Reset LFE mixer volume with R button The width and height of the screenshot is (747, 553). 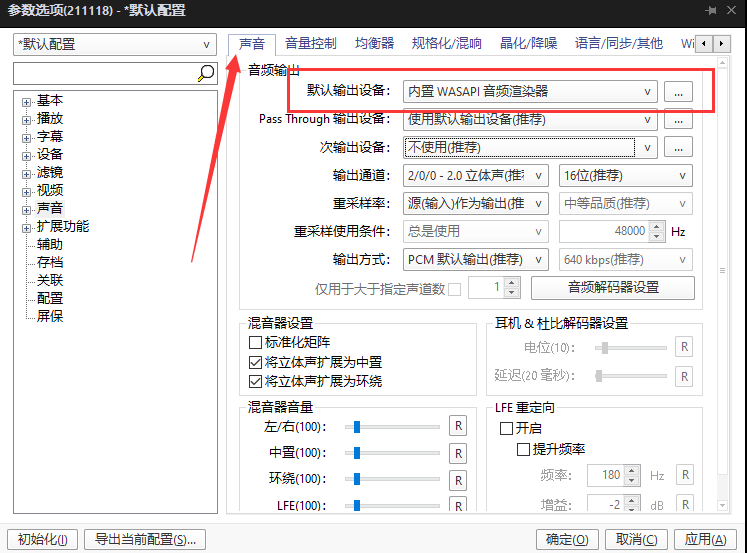pyautogui.click(x=458, y=505)
